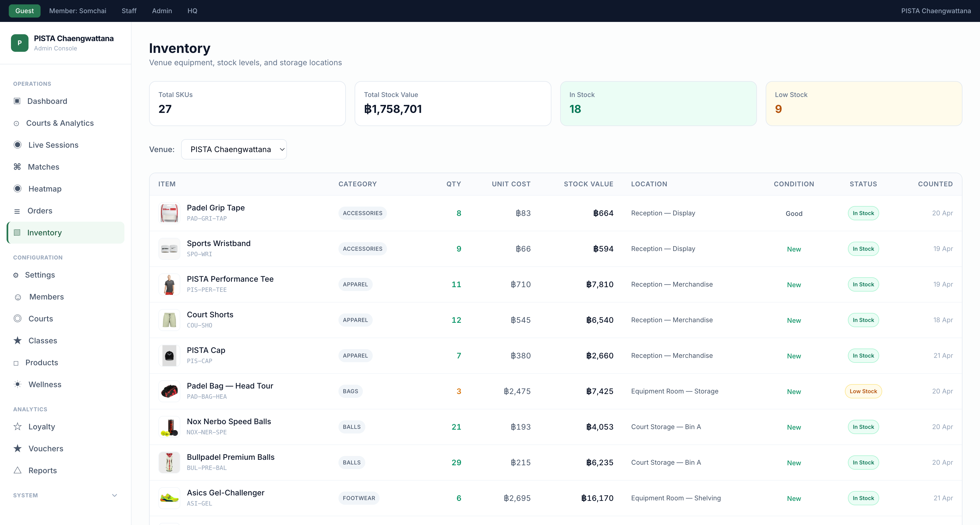Viewport: 980px width, 525px height.
Task: Click the Low Stock summary card
Action: tap(863, 104)
